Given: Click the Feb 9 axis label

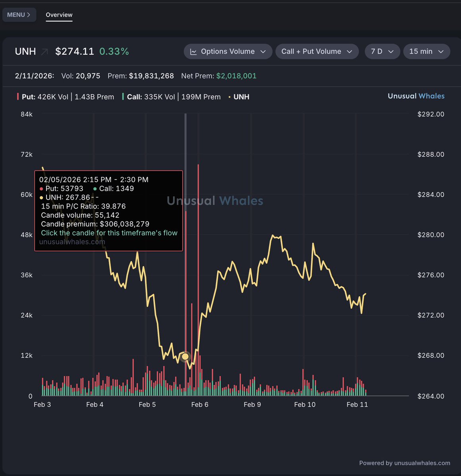Looking at the screenshot, I should pyautogui.click(x=252, y=405).
